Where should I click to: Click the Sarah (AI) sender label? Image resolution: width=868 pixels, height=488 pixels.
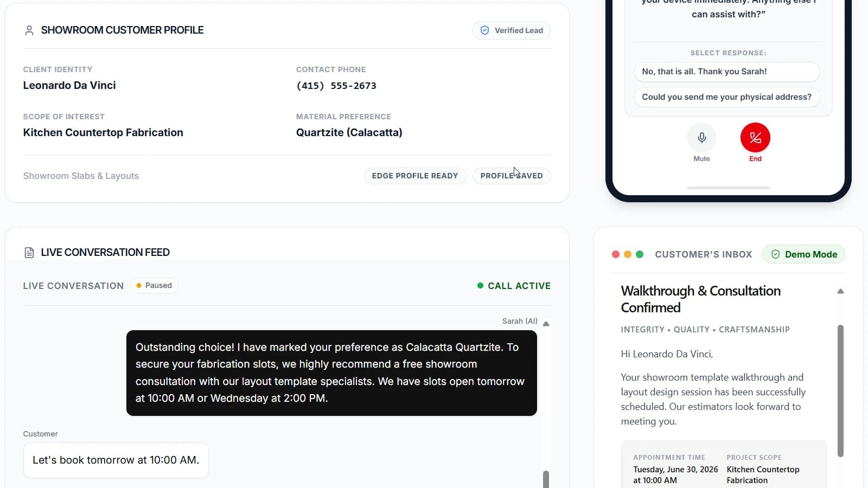point(520,321)
